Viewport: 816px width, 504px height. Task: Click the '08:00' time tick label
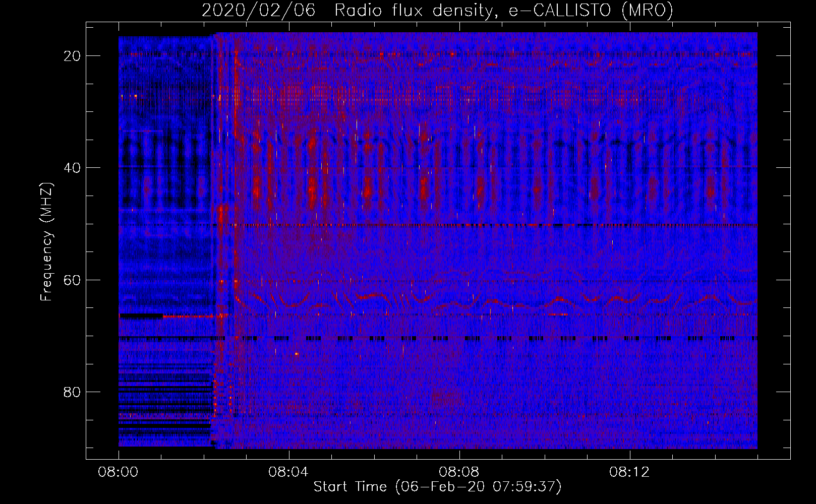coord(119,472)
